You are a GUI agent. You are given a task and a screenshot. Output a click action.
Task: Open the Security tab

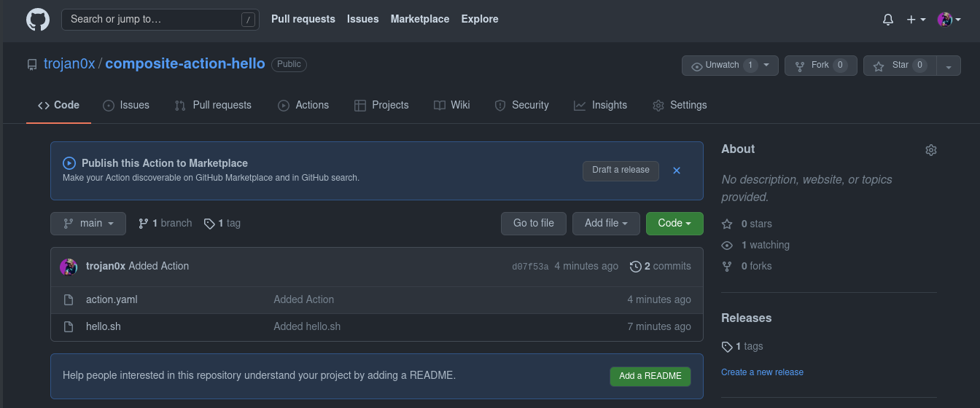pyautogui.click(x=521, y=105)
